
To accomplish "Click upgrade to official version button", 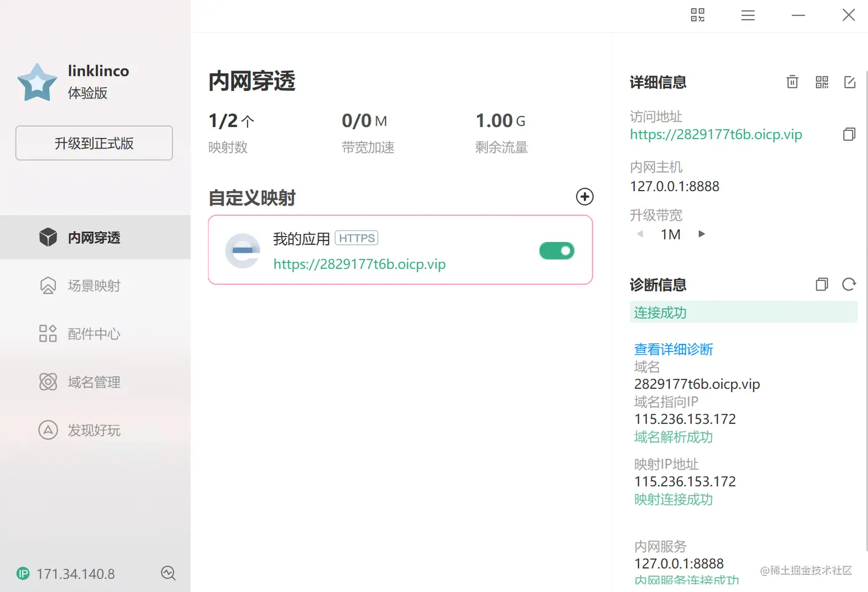I will pyautogui.click(x=94, y=143).
